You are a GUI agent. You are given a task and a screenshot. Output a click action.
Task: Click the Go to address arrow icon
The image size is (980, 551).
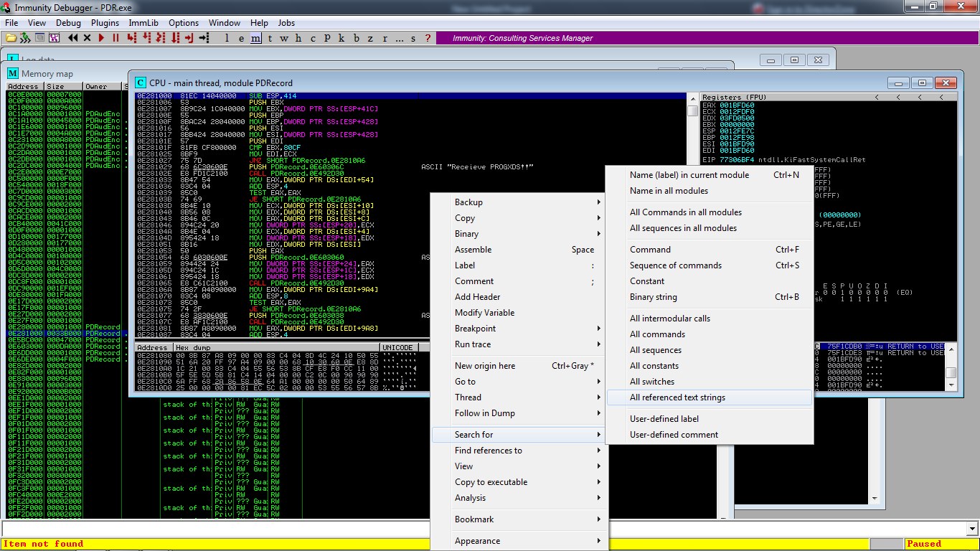click(x=204, y=38)
